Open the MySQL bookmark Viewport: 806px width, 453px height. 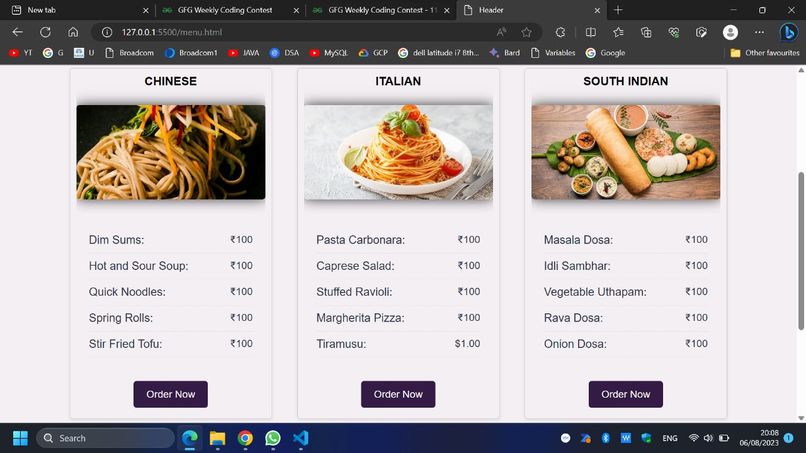click(x=329, y=52)
